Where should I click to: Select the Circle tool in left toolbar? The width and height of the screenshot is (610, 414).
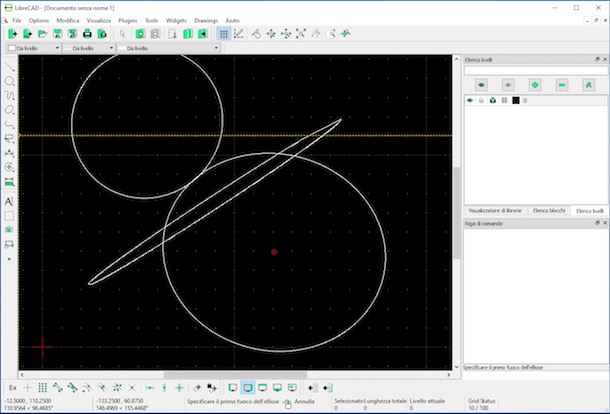coord(9,81)
